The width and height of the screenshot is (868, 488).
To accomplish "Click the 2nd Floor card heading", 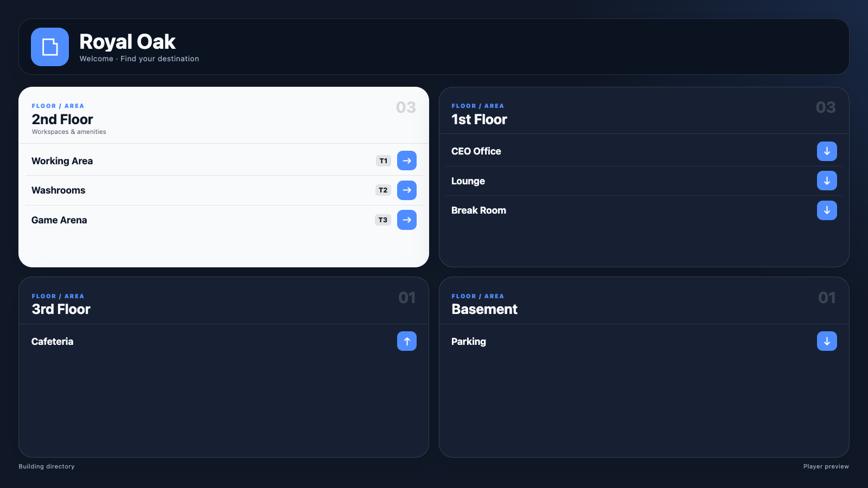I will click(62, 119).
